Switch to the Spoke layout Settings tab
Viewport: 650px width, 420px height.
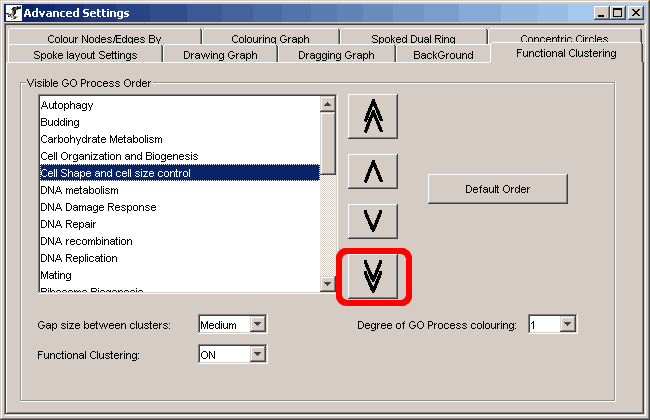pyautogui.click(x=85, y=55)
